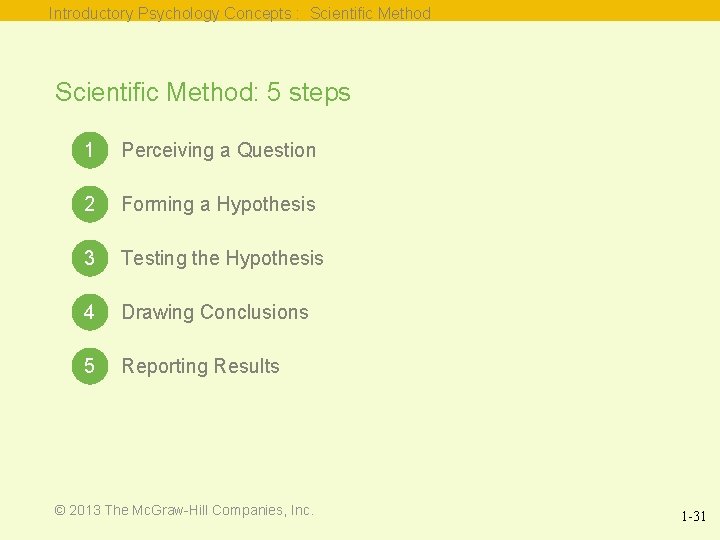Click the slide number 1-31

click(693, 517)
